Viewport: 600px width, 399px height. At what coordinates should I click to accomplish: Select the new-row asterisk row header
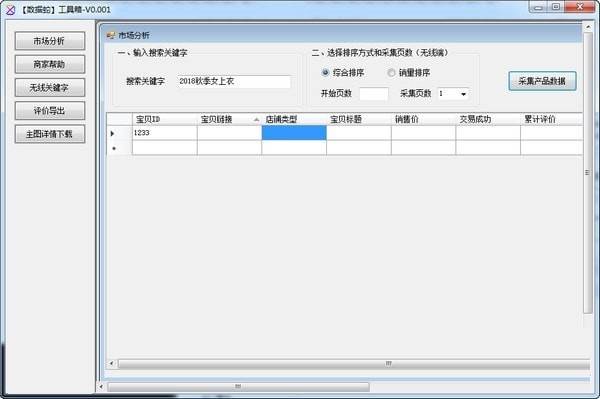point(119,148)
